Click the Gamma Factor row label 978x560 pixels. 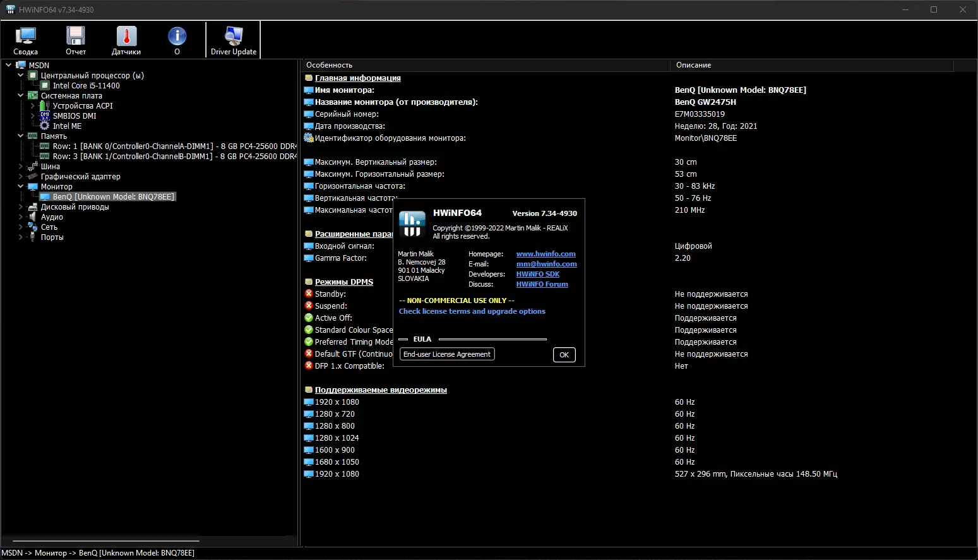click(341, 258)
